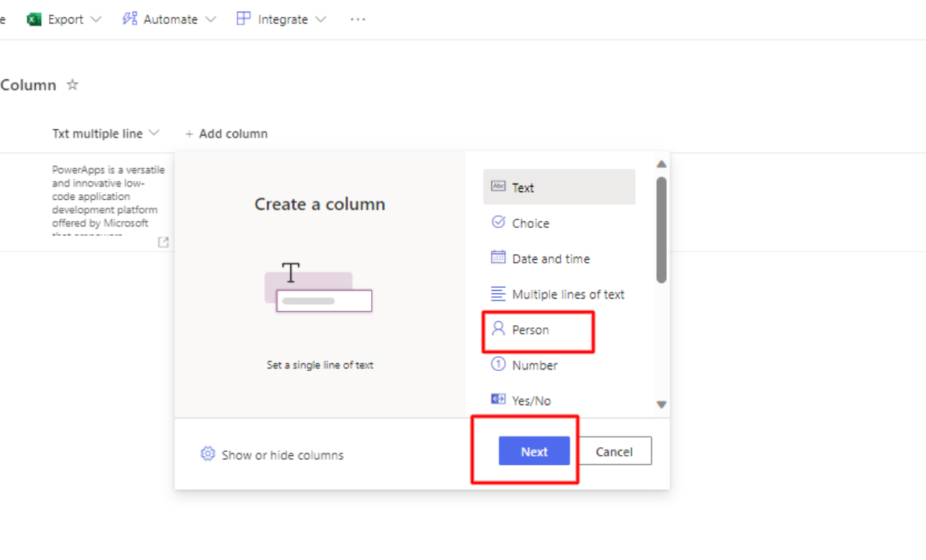Open the Automate menu
The height and width of the screenshot is (560, 926).
pyautogui.click(x=168, y=19)
